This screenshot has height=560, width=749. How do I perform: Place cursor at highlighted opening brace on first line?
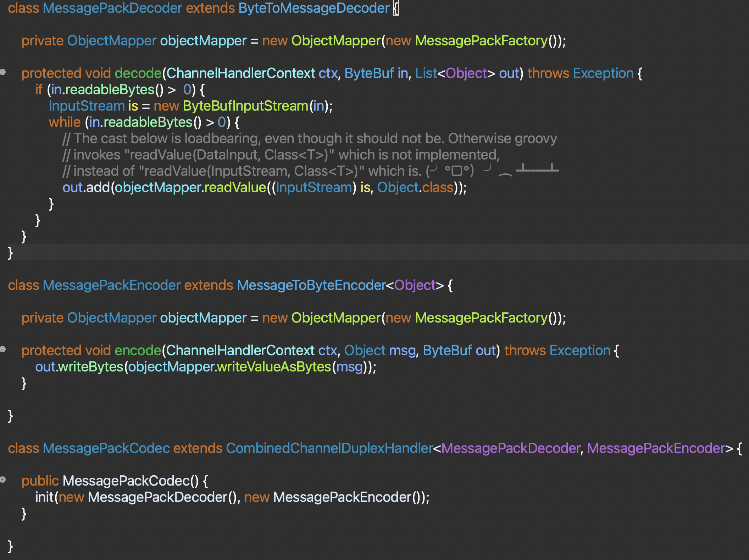coord(395,8)
